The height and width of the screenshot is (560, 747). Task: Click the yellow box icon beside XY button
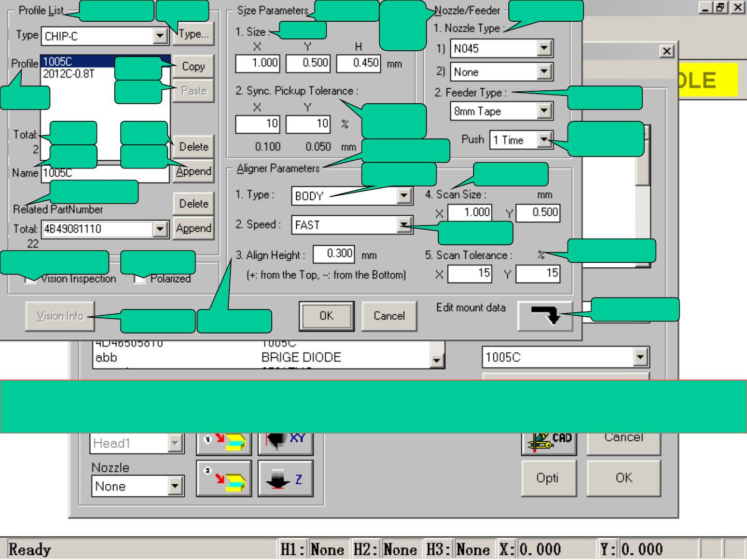pyautogui.click(x=224, y=441)
